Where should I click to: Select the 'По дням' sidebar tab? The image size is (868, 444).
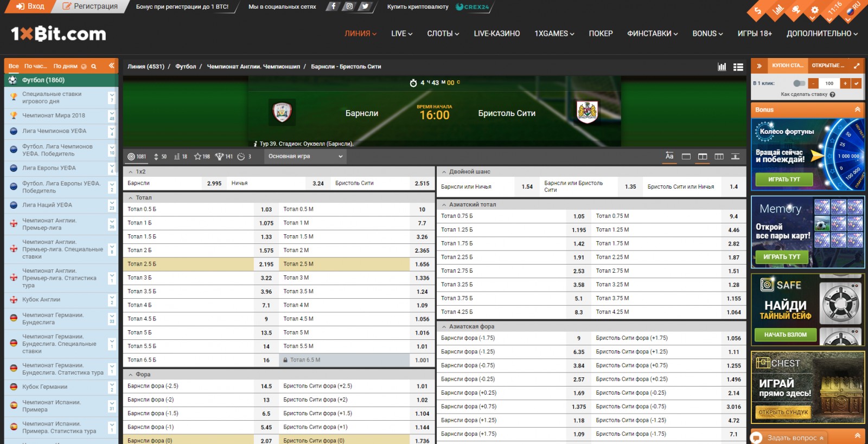tap(65, 66)
